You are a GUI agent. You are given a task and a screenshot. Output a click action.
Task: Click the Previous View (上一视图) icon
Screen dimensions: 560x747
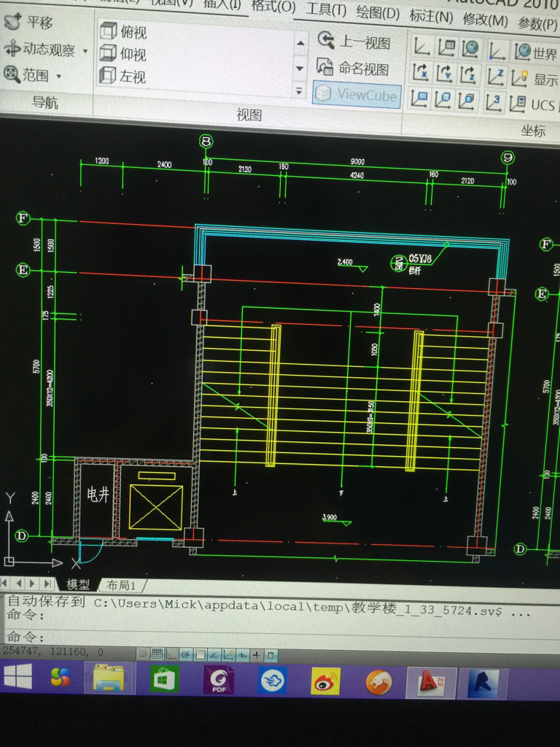point(325,41)
